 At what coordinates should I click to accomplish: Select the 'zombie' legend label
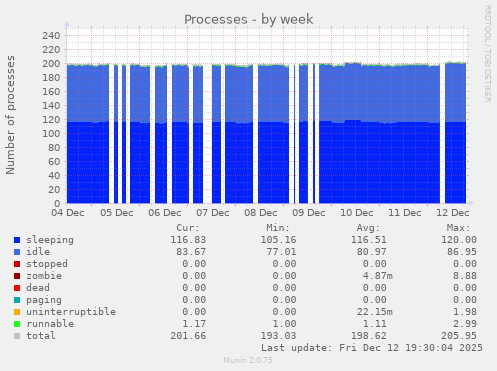click(44, 276)
